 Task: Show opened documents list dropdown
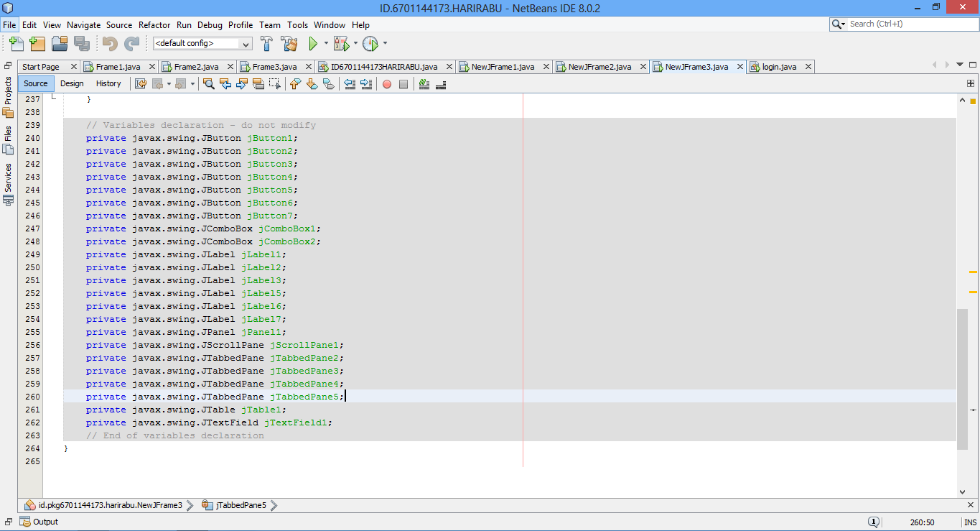960,65
